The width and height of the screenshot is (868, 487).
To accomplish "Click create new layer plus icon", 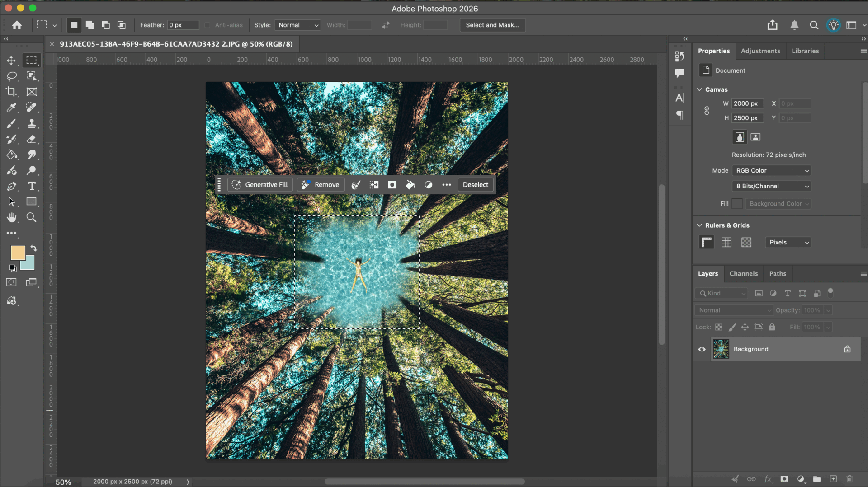I will click(833, 479).
